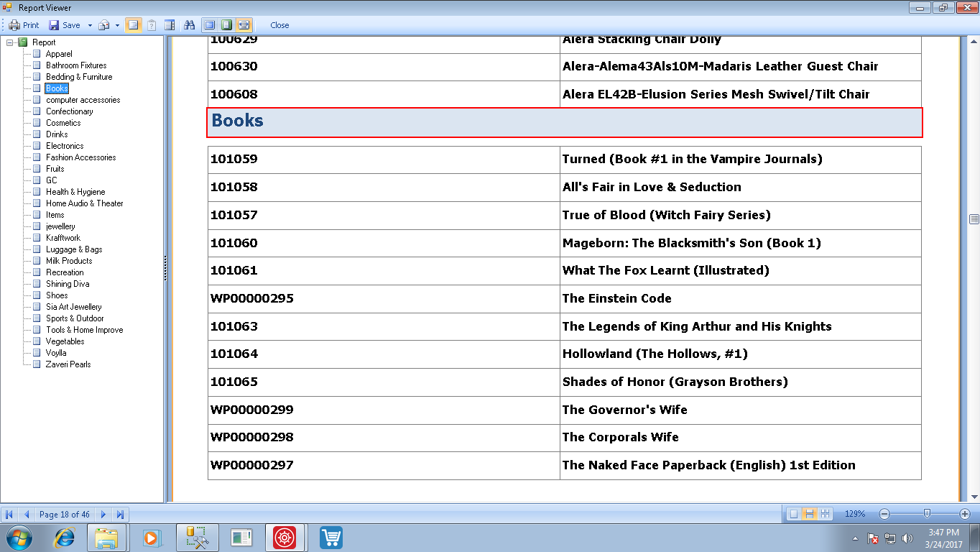980x552 pixels.
Task: Go to the first report page
Action: 10,514
